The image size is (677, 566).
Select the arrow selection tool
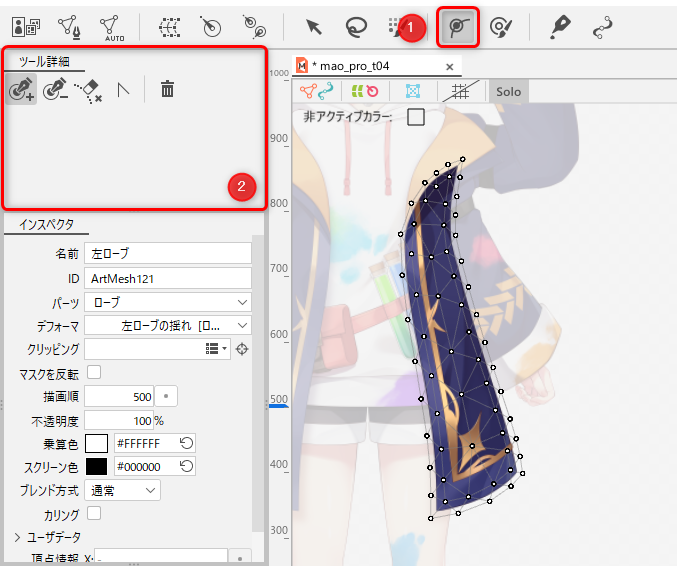click(314, 27)
